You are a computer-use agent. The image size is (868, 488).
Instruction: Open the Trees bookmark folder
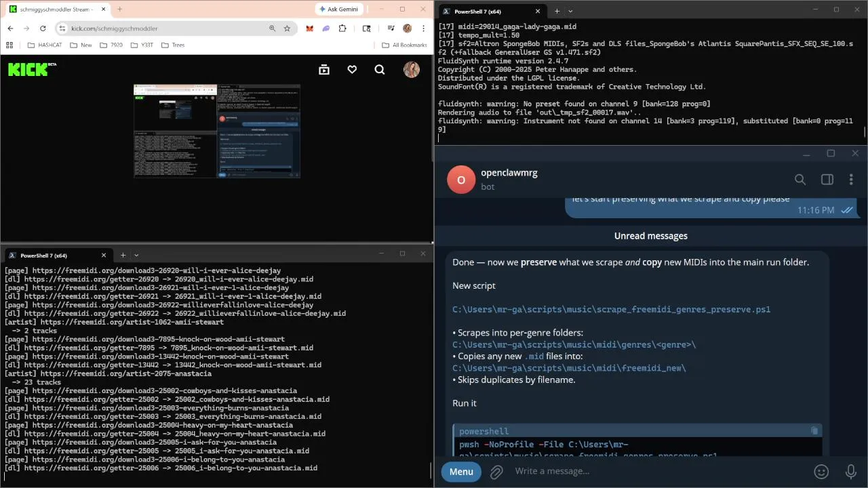click(x=172, y=45)
